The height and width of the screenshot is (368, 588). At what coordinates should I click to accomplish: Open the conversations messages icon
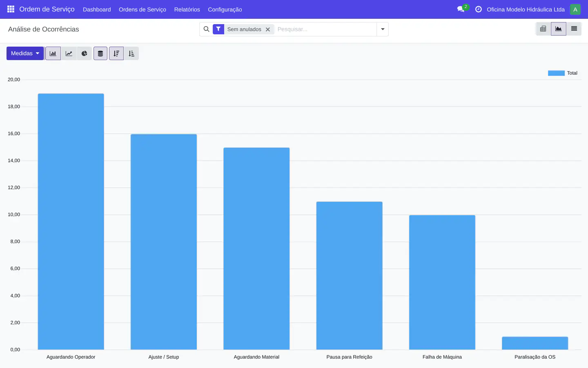point(461,9)
